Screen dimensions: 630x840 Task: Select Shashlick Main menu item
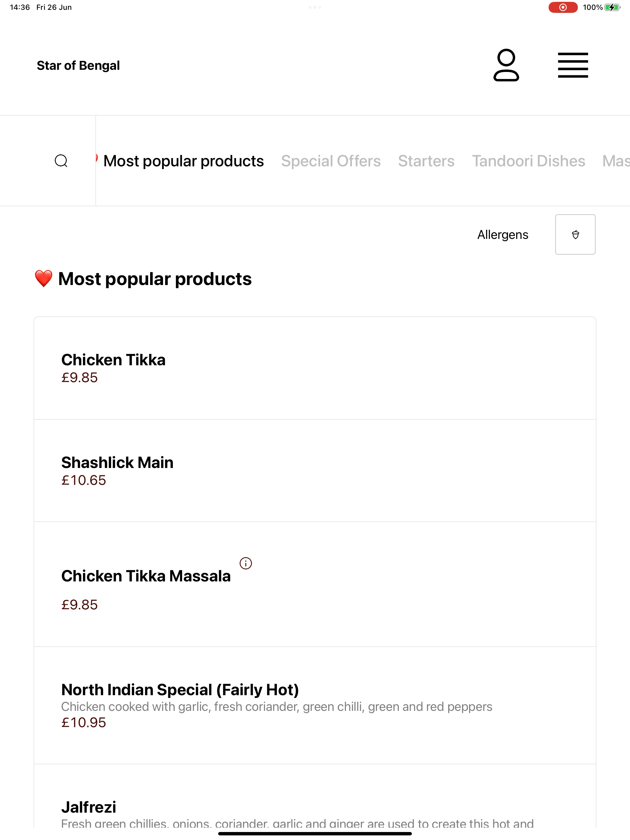[x=315, y=470]
